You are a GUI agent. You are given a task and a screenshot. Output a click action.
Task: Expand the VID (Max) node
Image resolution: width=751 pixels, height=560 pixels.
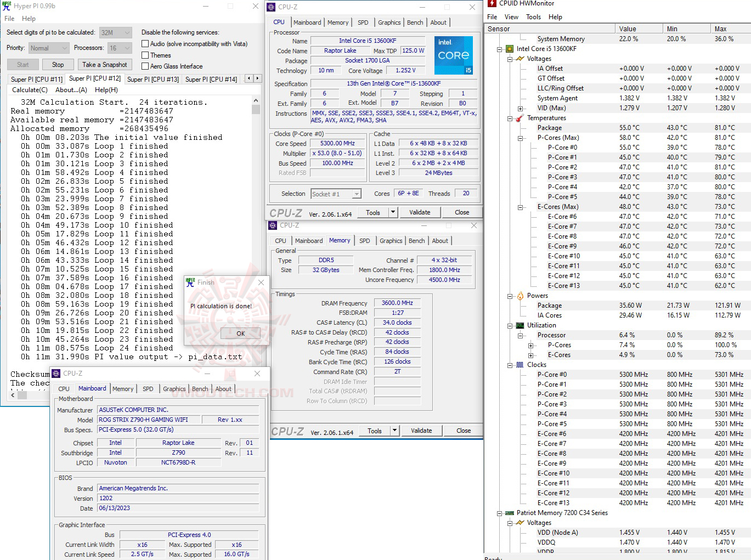pos(520,108)
